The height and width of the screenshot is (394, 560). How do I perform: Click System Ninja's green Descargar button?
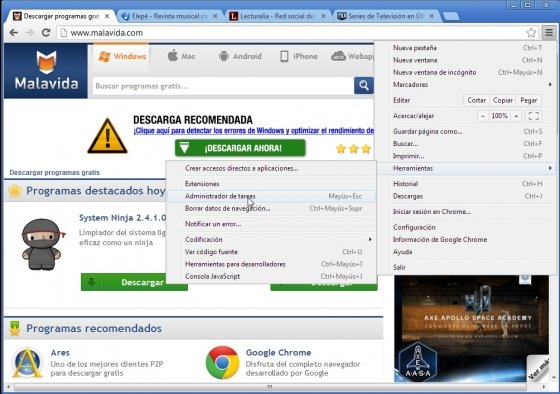(134, 282)
